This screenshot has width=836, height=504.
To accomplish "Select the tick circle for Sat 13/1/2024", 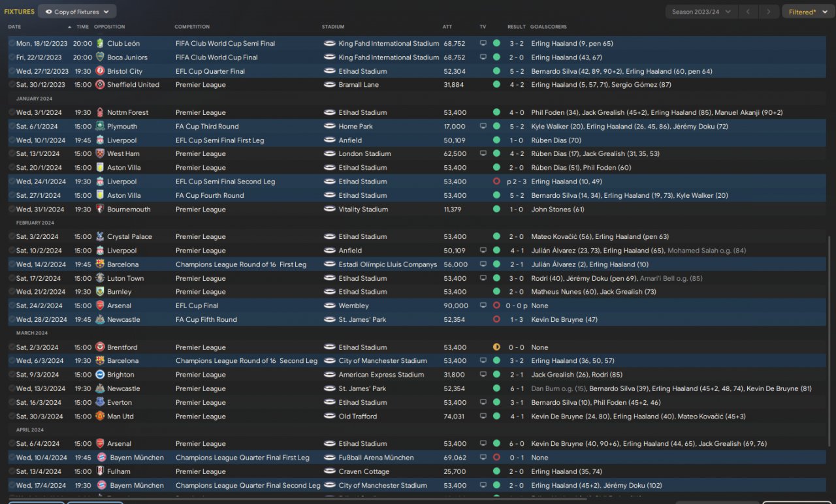I will pos(12,154).
